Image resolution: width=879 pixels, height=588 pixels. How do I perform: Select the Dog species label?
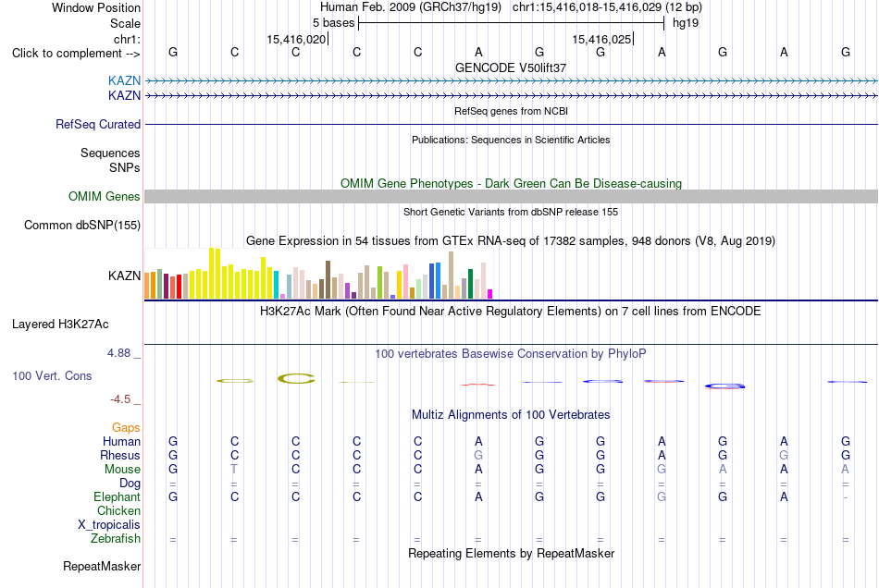pyautogui.click(x=130, y=483)
